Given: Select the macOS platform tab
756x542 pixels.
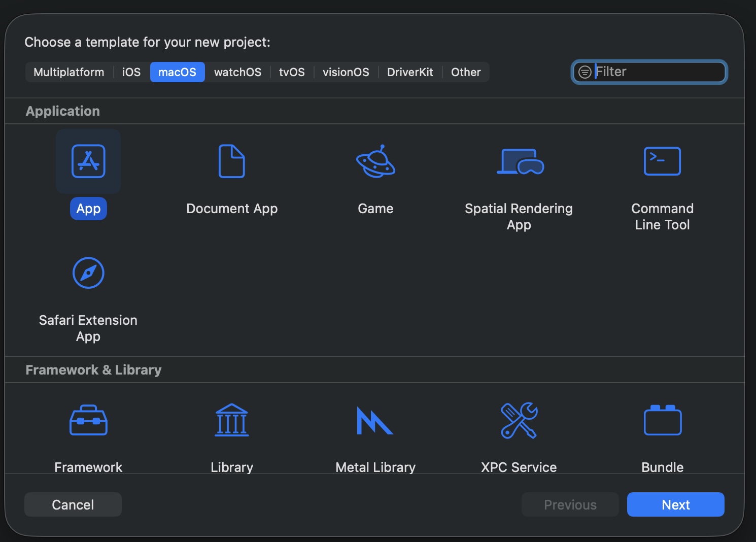Looking at the screenshot, I should pyautogui.click(x=177, y=72).
